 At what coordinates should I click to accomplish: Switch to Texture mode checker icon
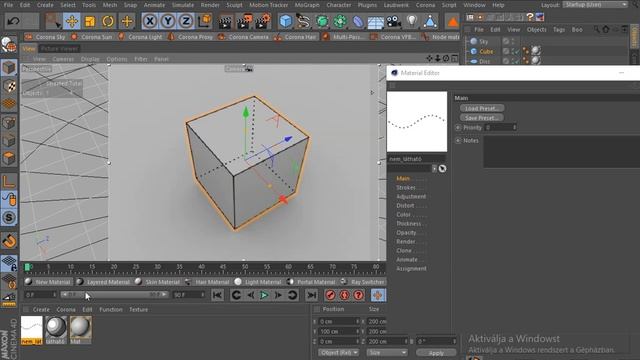9,86
